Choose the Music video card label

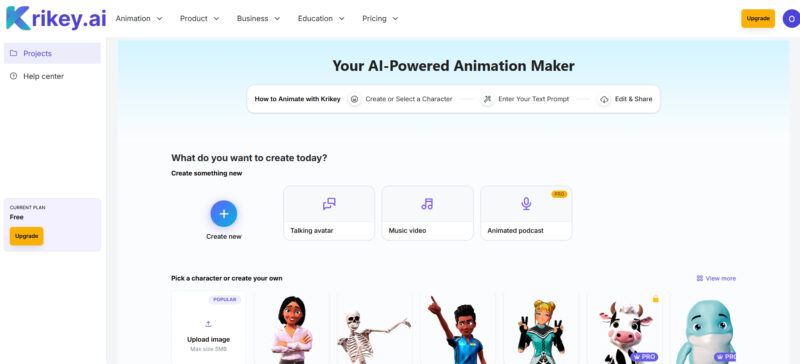click(x=407, y=231)
